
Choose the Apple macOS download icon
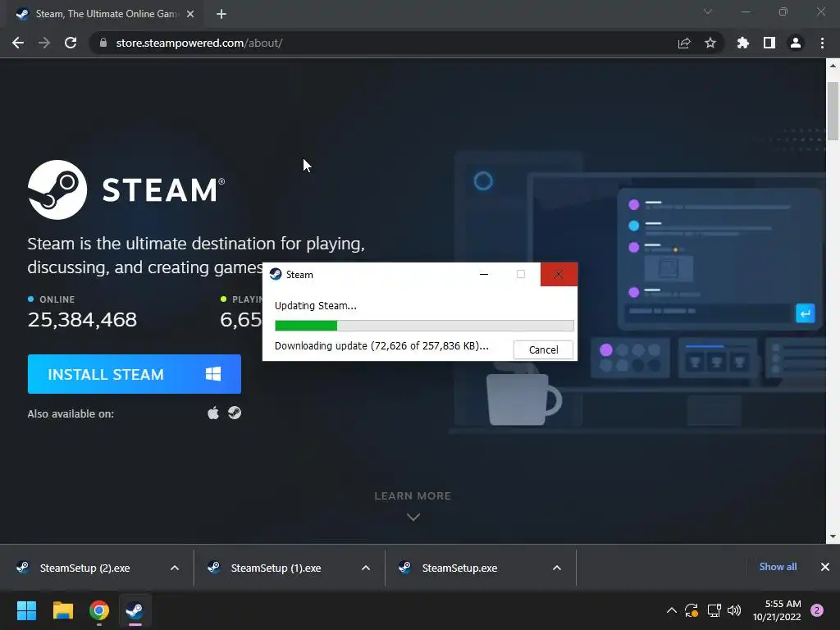click(x=213, y=413)
